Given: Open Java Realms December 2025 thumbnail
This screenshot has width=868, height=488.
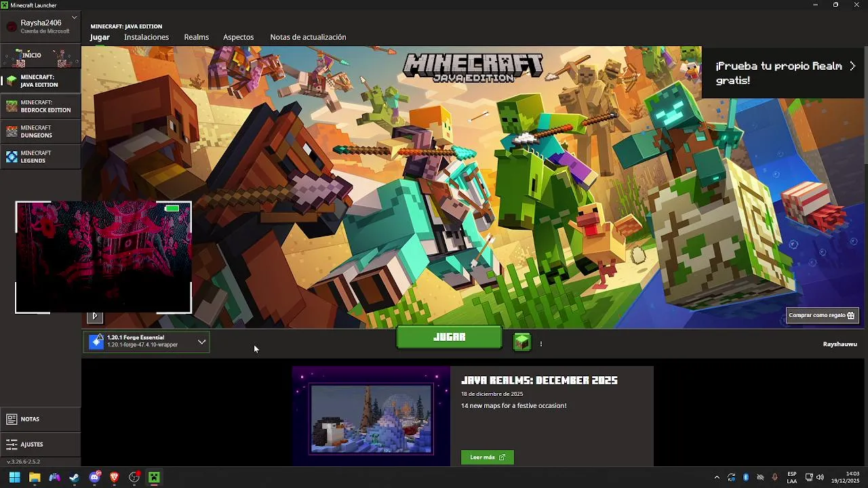Looking at the screenshot, I should click(371, 416).
